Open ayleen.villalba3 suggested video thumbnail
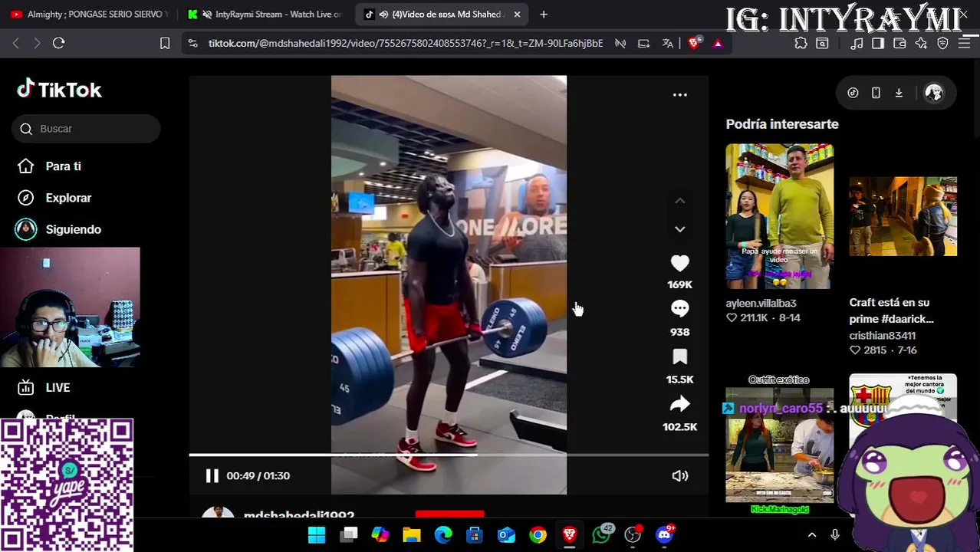Screen dimensions: 980x552 (x=779, y=216)
